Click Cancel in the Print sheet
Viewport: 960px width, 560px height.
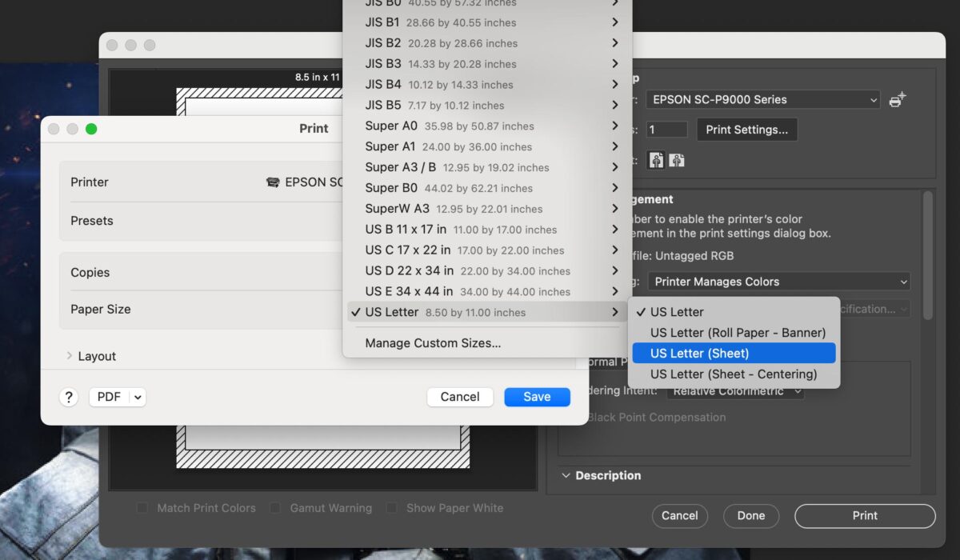460,397
